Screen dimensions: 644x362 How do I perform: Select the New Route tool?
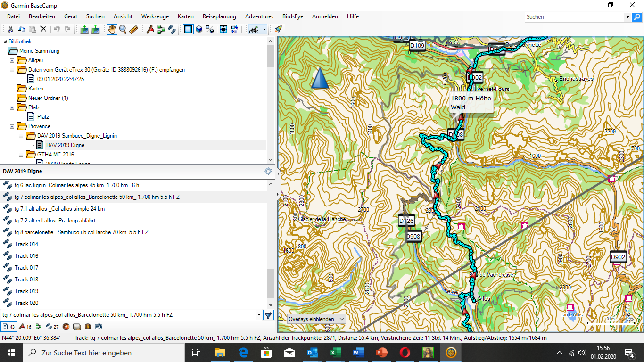tap(161, 29)
